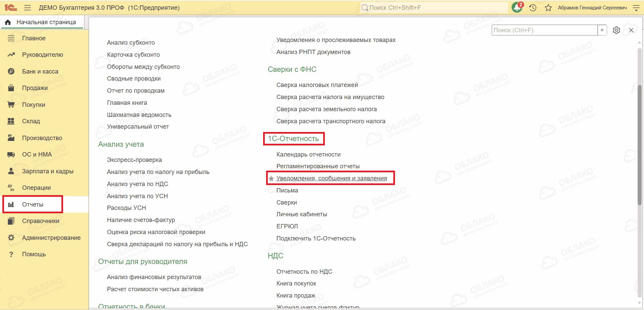This screenshot has height=310, width=644.
Task: Open service options menu beside user name
Action: [x=636, y=7]
